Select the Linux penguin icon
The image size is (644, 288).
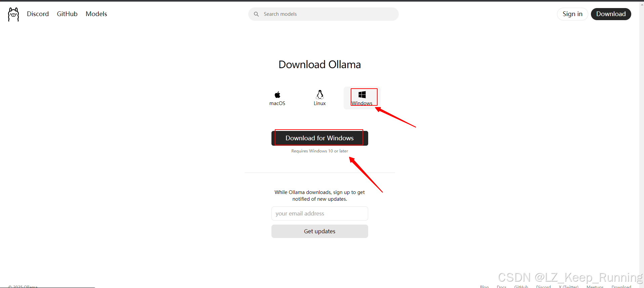click(x=320, y=94)
